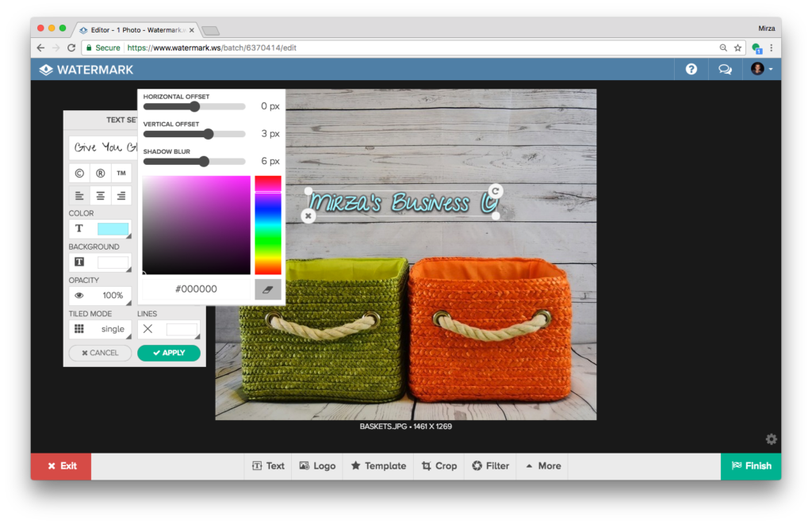
Task: Open the chat messages icon
Action: tap(725, 70)
